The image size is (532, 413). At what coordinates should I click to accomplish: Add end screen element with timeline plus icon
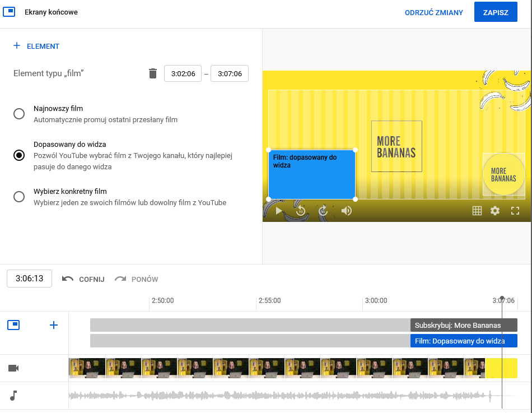pos(54,325)
